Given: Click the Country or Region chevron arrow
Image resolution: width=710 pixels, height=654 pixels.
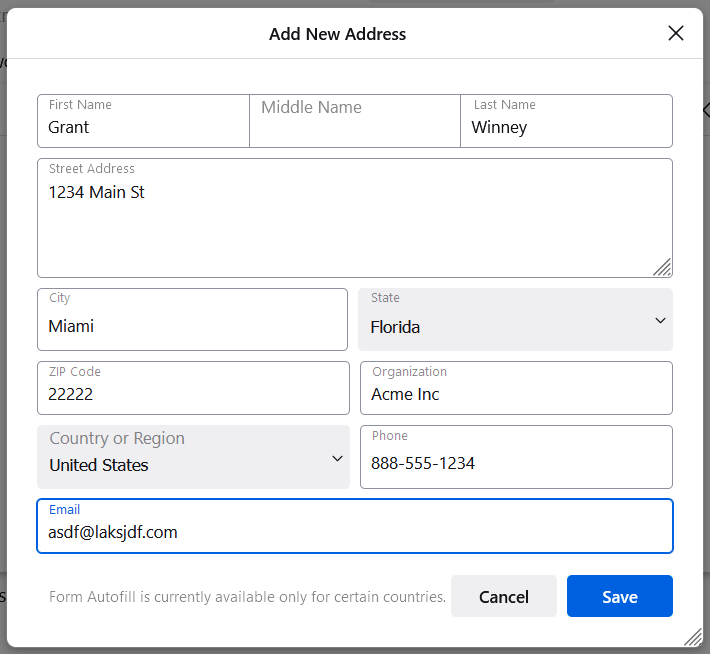Looking at the screenshot, I should 337,458.
